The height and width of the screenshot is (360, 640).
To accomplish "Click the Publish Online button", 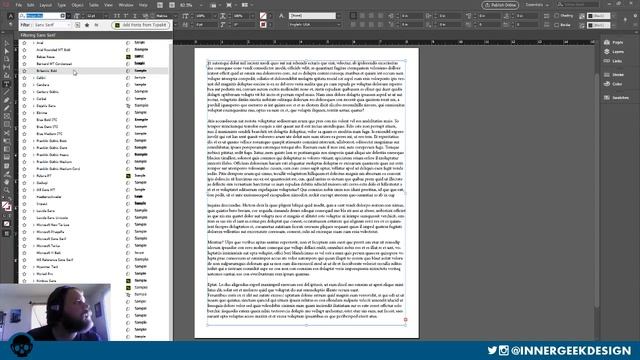I will (x=500, y=5).
